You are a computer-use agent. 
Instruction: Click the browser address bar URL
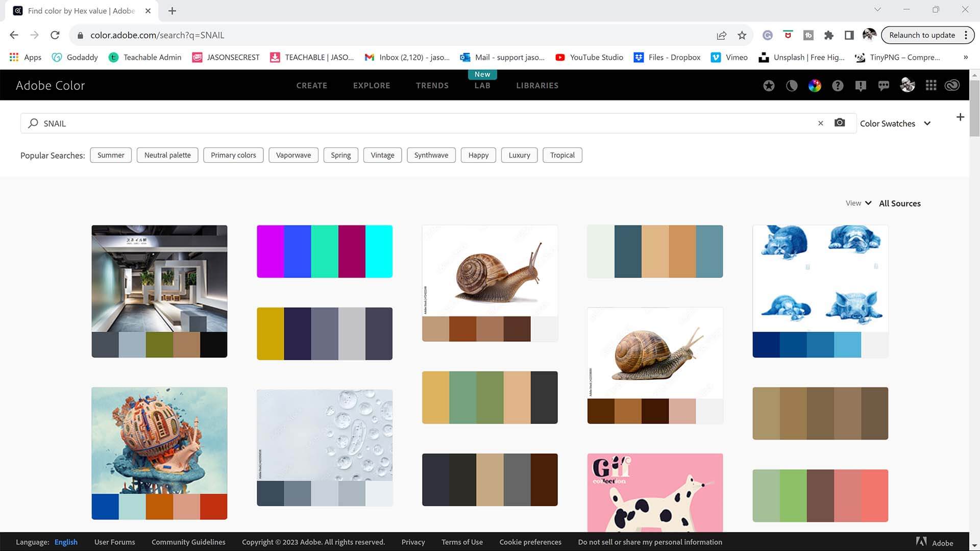tap(157, 35)
